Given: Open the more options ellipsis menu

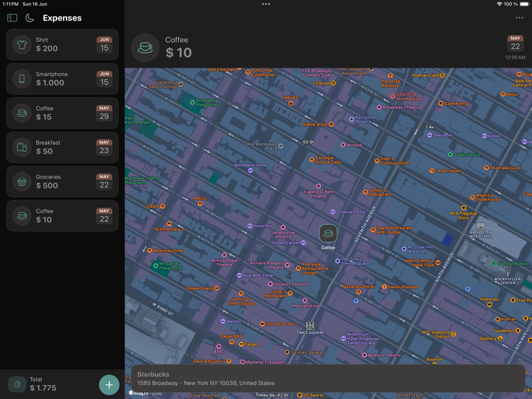Looking at the screenshot, I should click(x=519, y=18).
